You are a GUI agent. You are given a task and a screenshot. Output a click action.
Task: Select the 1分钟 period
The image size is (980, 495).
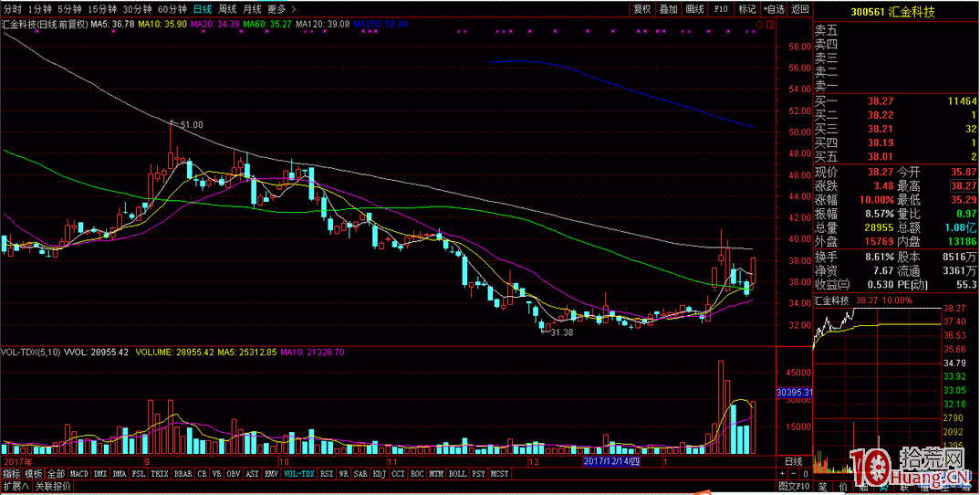(39, 9)
